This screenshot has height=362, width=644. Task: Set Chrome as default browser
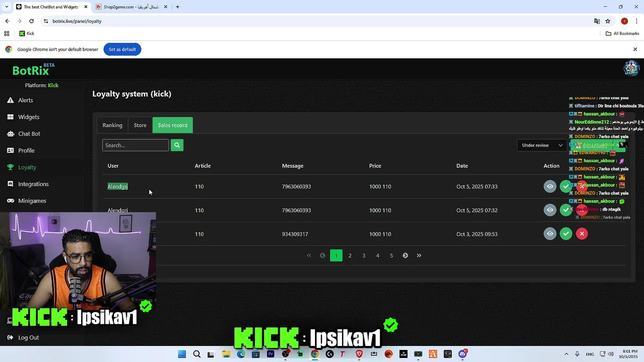point(122,49)
